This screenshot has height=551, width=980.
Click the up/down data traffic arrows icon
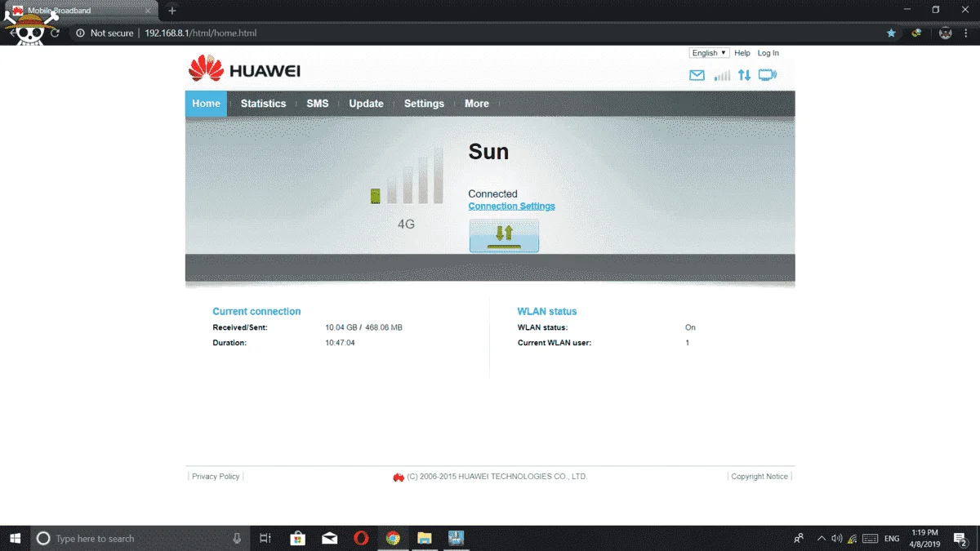(744, 75)
